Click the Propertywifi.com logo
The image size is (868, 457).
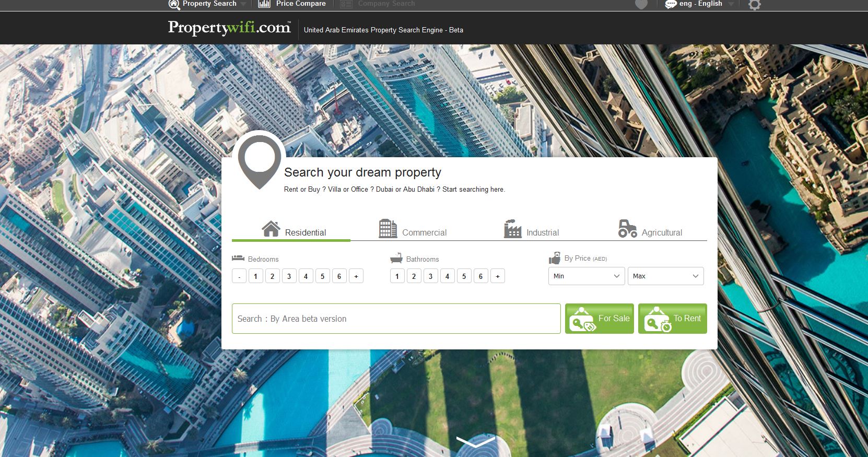tap(229, 28)
